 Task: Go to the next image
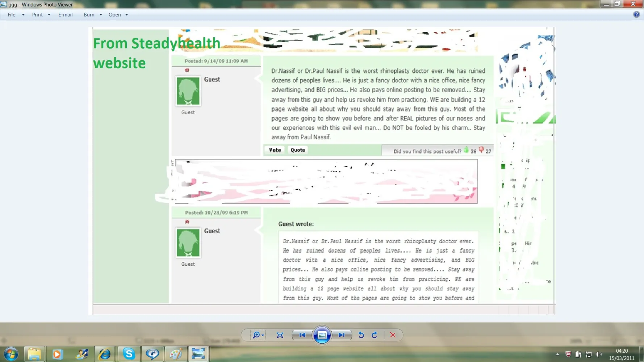pos(342,335)
